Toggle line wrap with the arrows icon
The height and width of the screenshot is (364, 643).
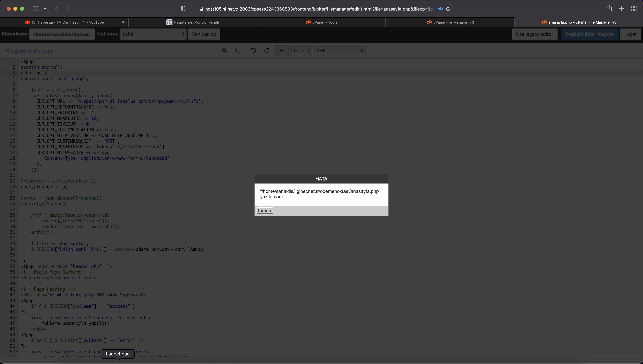[282, 51]
